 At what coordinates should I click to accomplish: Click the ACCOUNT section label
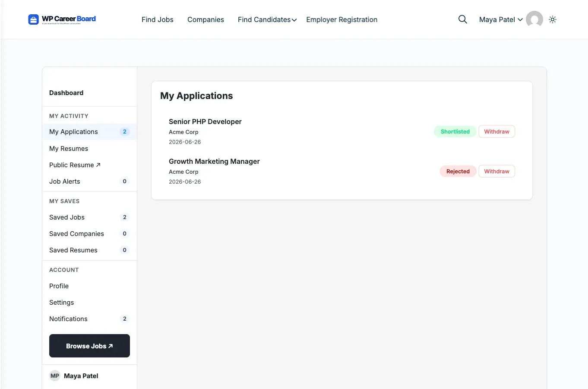click(64, 270)
